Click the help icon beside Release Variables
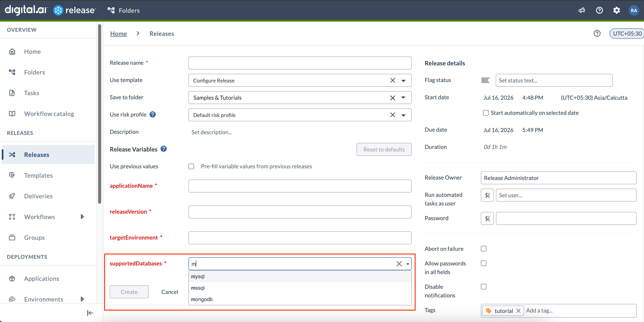The height and width of the screenshot is (322, 644). 164,149
